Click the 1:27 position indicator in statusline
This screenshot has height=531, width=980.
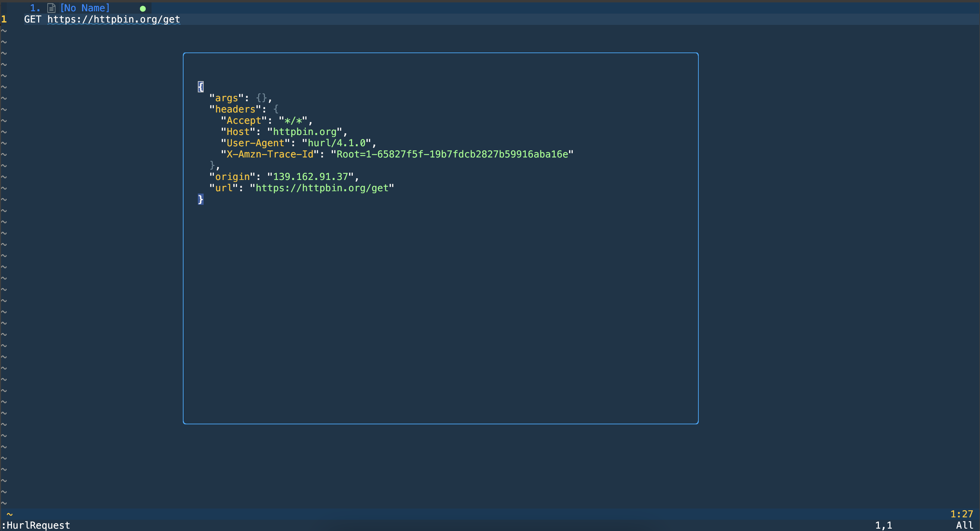[x=961, y=514]
